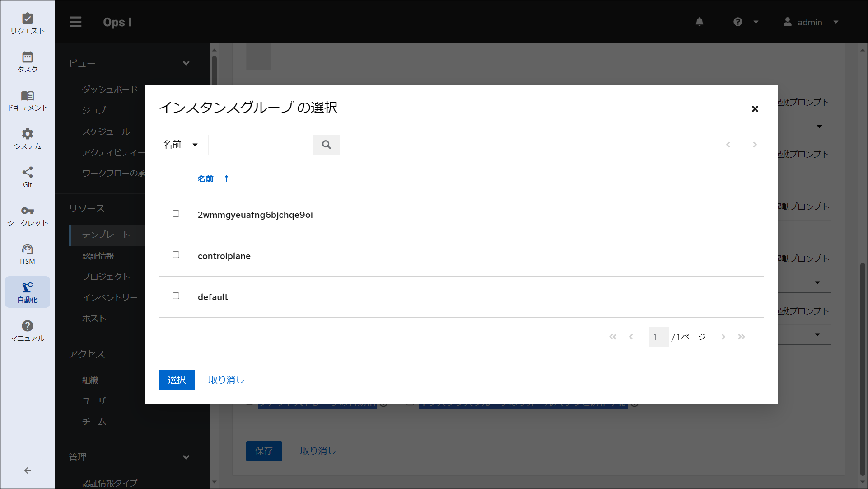This screenshot has width=868, height=489.
Task: Open the タスク section in the sidebar
Action: pos(28,62)
